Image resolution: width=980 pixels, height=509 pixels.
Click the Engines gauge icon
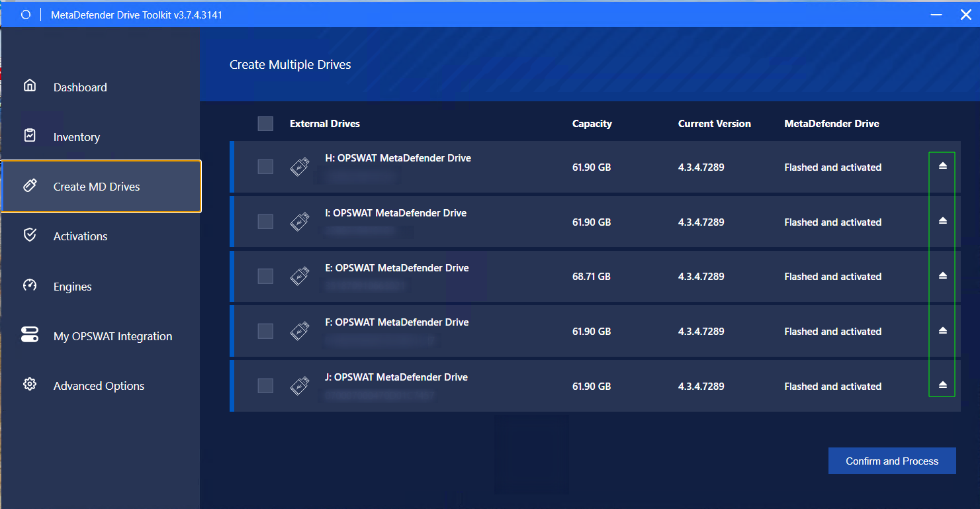click(30, 285)
